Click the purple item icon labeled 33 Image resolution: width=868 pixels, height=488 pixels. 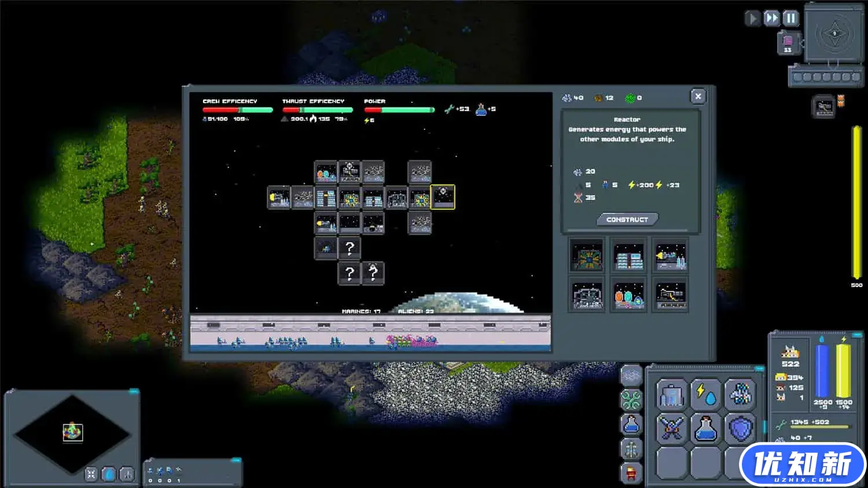pos(788,42)
